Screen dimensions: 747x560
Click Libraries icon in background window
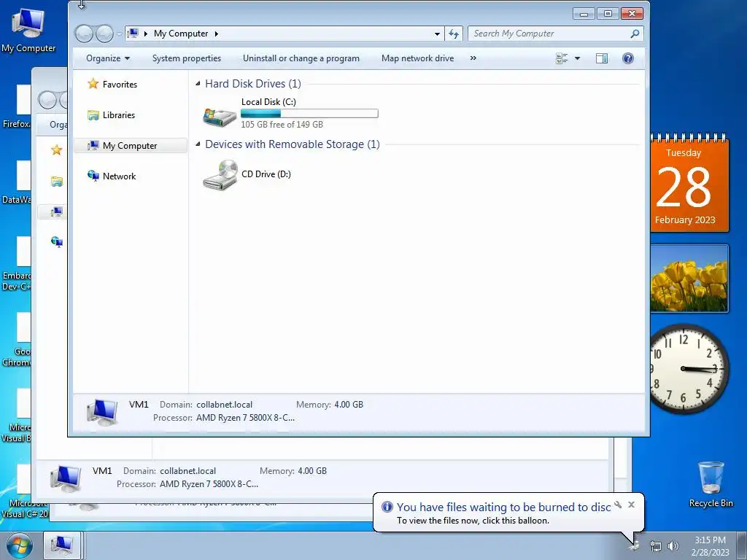[57, 182]
